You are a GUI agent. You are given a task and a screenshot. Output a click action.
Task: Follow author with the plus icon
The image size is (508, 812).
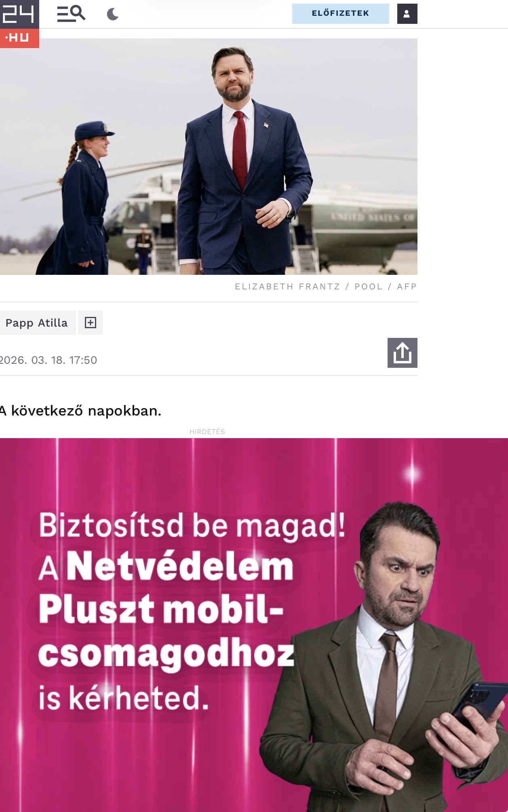click(x=91, y=323)
